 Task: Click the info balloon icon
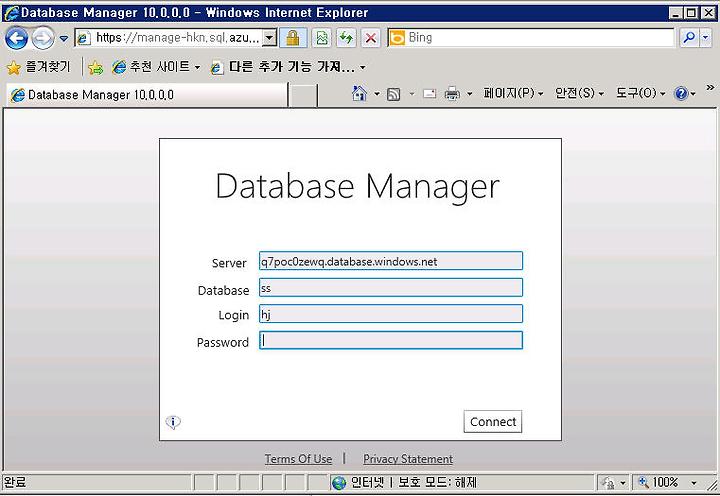pyautogui.click(x=173, y=422)
